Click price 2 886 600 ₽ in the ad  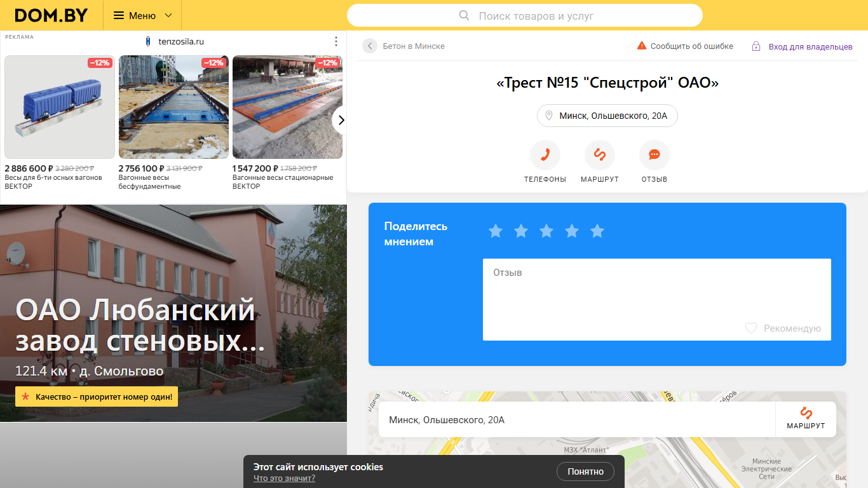[29, 168]
